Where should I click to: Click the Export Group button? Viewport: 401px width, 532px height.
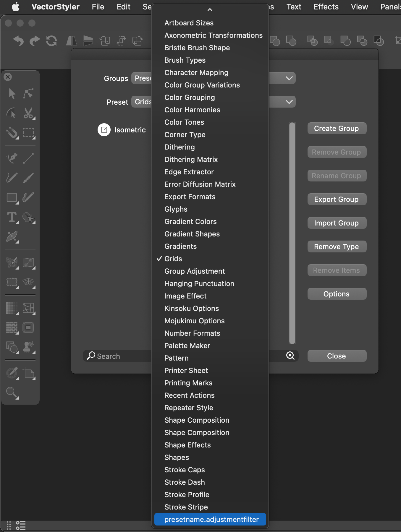click(337, 199)
